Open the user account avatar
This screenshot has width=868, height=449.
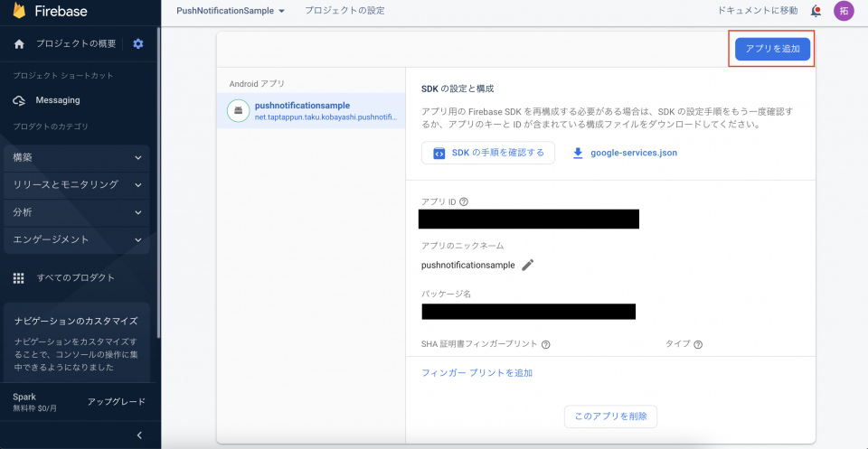[844, 11]
